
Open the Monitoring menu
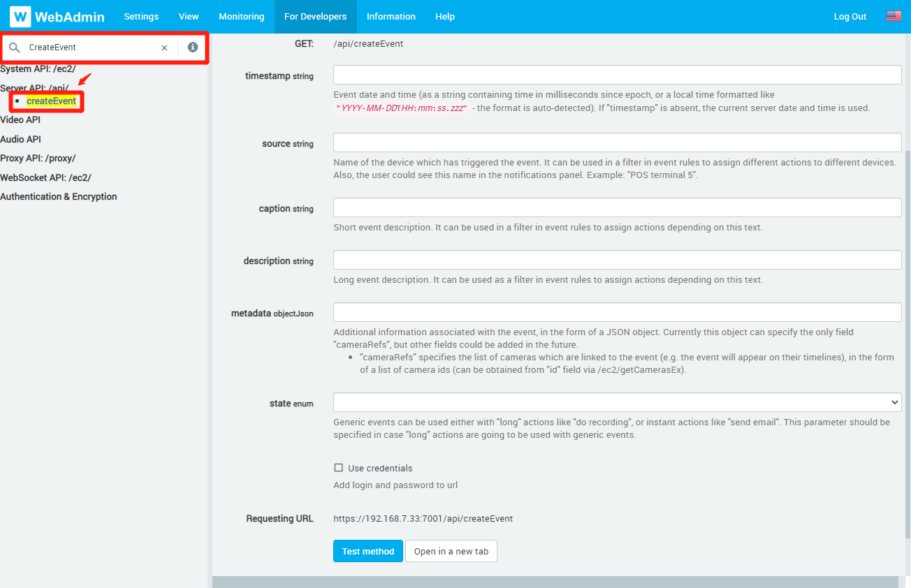(x=242, y=16)
